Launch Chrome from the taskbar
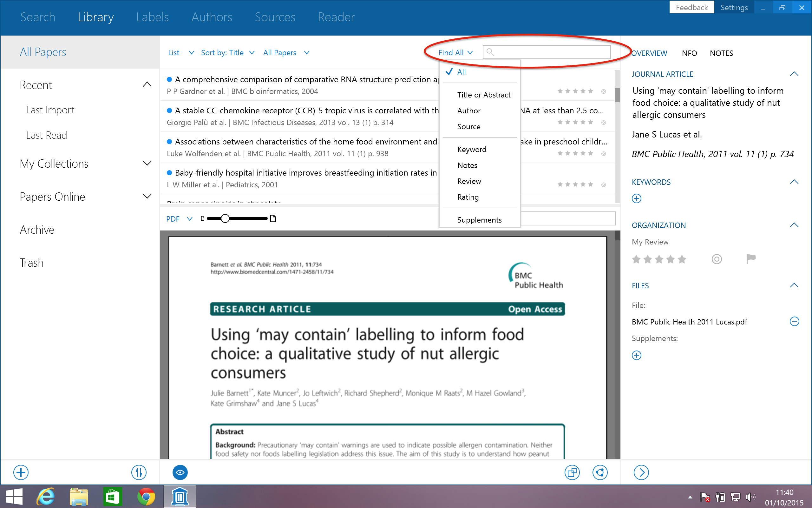Screen dimensions: 812x508 pos(146,497)
